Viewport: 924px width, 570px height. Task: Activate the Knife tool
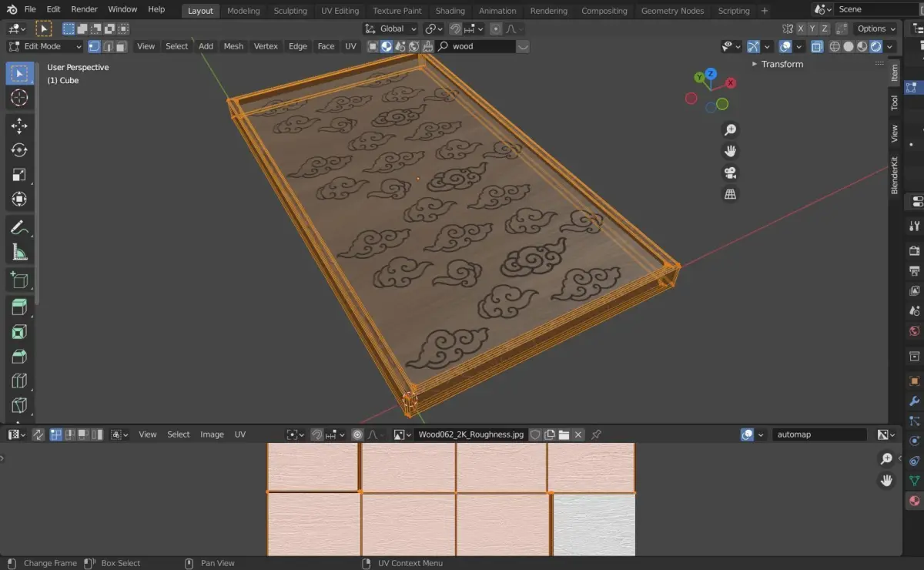pos(20,406)
